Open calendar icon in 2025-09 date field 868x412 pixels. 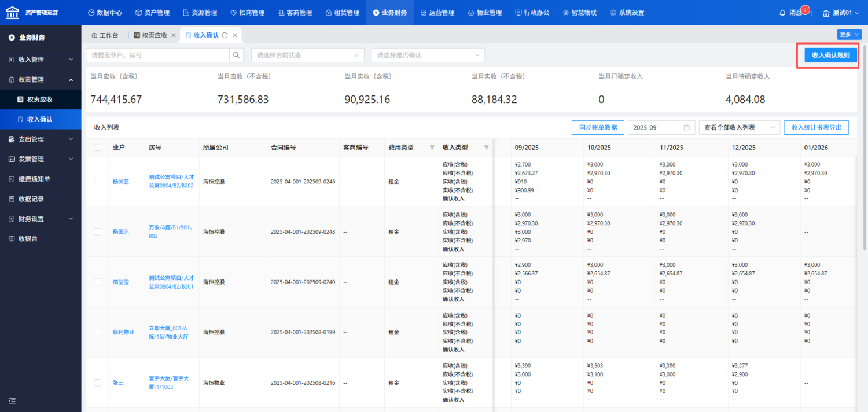686,127
